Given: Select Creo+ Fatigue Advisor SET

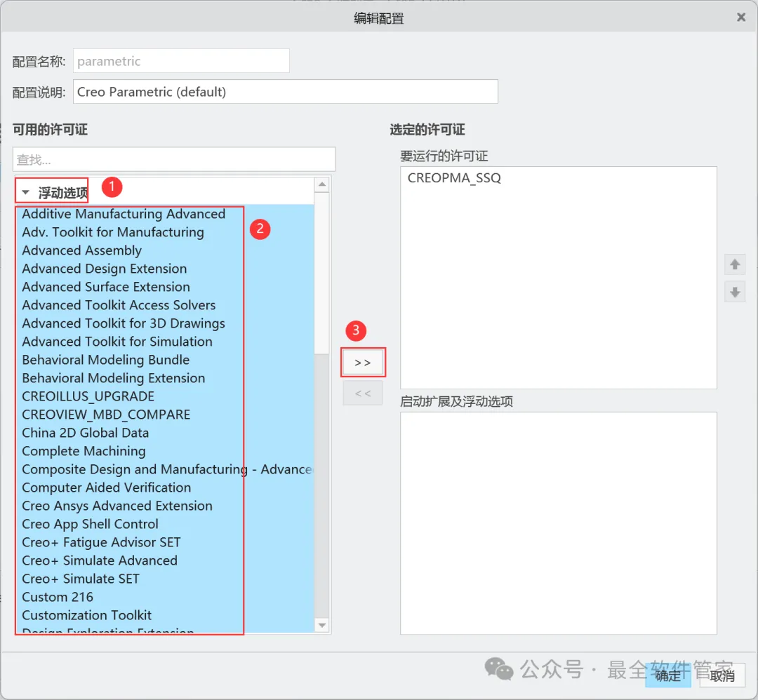Looking at the screenshot, I should pyautogui.click(x=165, y=542).
